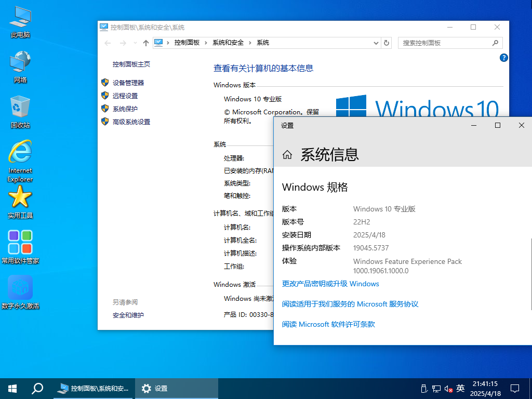Click the search magnifier in Control Panel
Screen dimensions: 532x399
495,43
